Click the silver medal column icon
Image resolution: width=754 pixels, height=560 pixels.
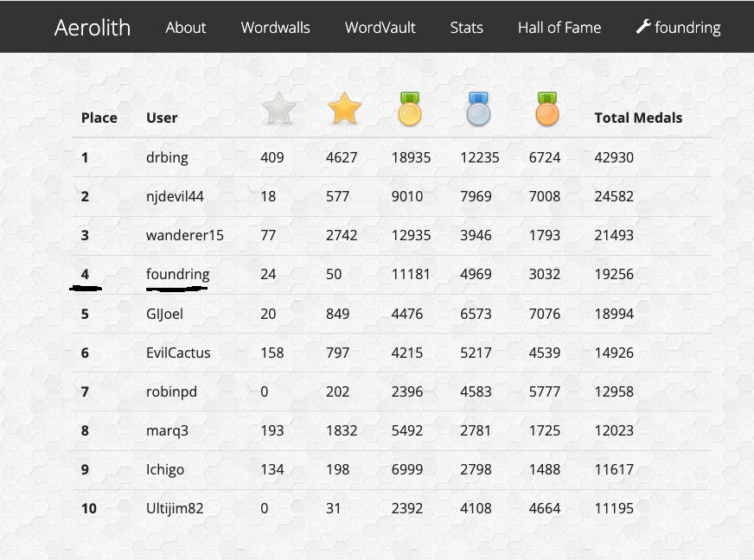coord(478,109)
